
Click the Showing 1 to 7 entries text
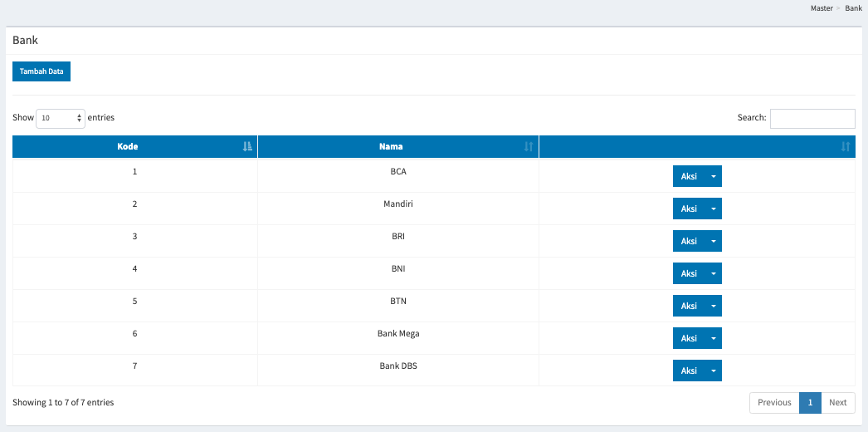pyautogui.click(x=63, y=403)
